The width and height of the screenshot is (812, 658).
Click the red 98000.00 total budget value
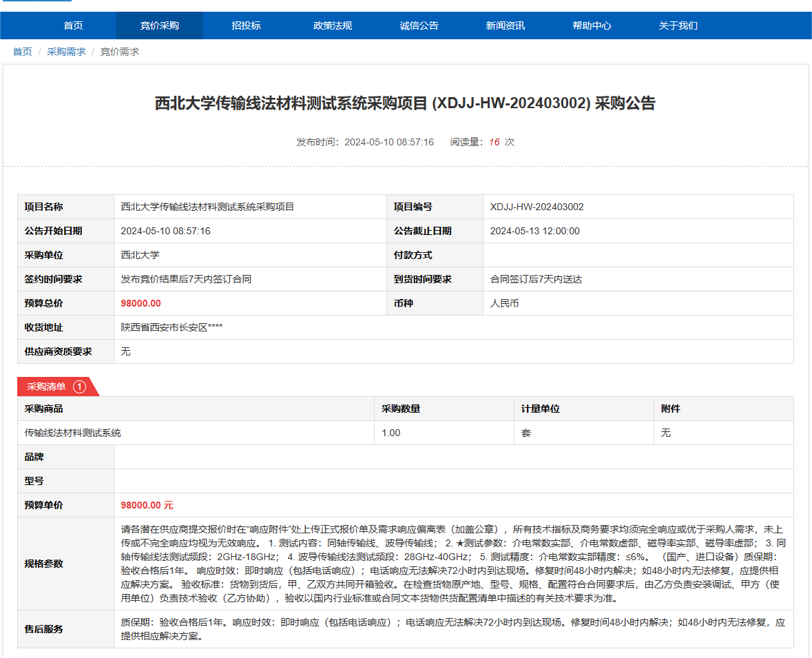tap(140, 303)
